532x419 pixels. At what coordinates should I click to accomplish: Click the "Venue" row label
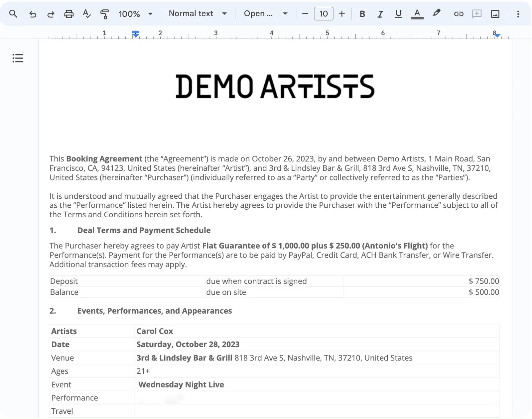(63, 358)
